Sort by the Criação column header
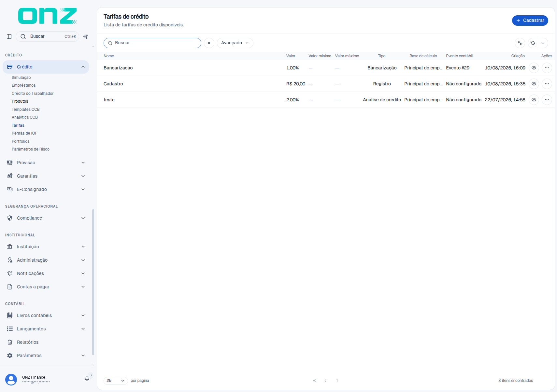 click(518, 56)
